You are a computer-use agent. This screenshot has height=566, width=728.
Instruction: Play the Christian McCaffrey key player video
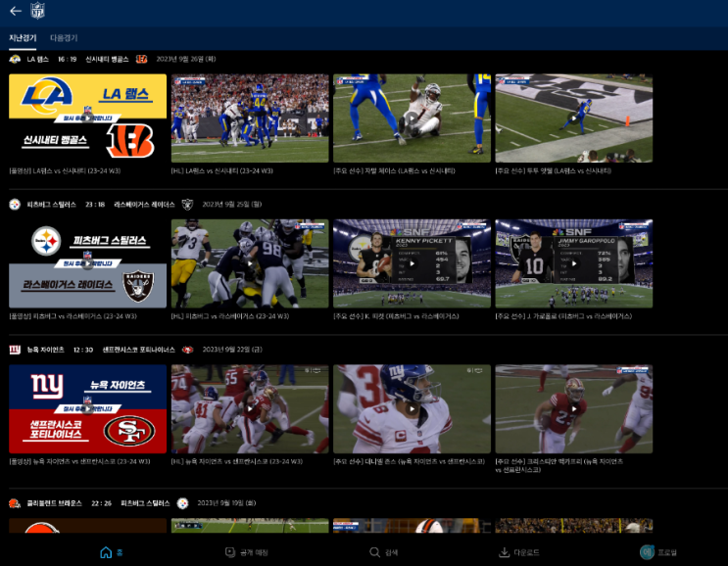click(x=574, y=408)
